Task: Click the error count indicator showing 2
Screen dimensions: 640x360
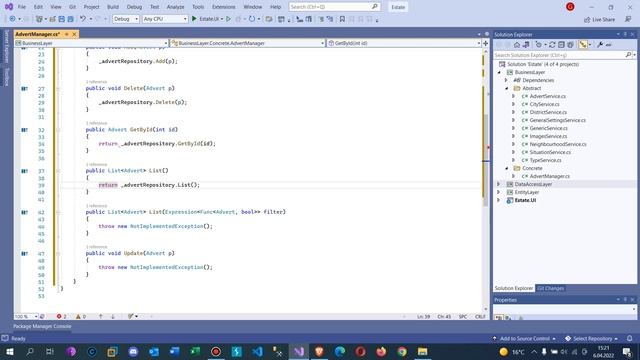Action: [61, 316]
